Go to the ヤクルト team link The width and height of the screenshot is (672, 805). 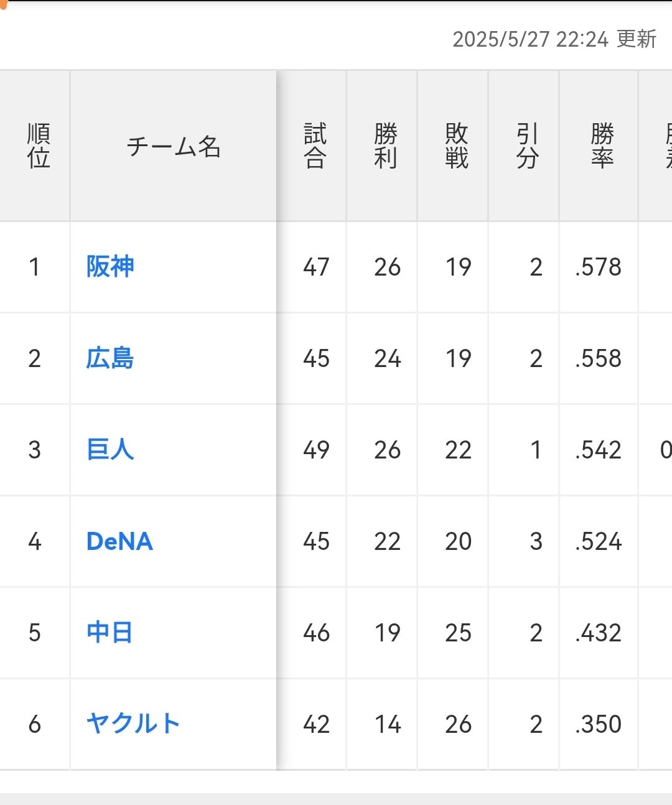pos(133,724)
